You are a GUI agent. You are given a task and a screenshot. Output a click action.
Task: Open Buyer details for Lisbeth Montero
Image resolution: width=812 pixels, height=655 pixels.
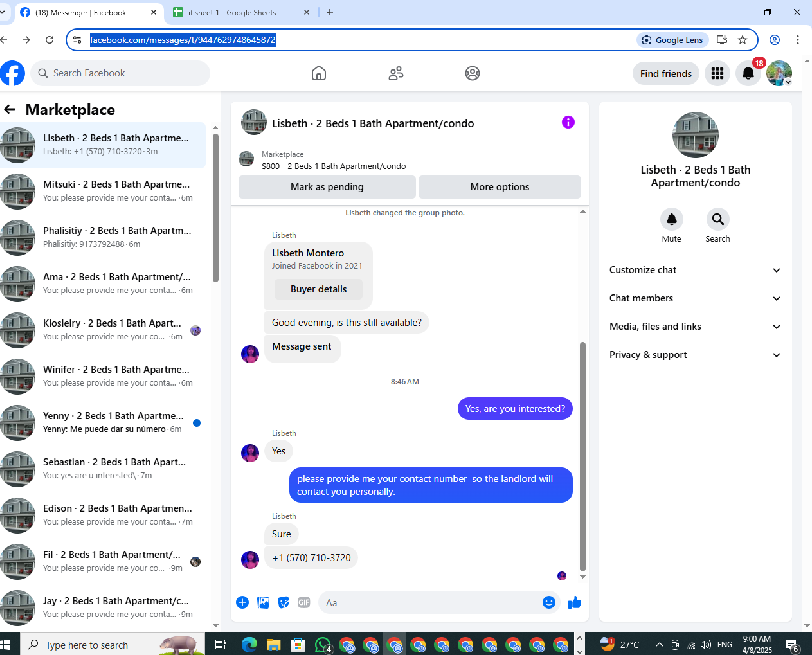(318, 289)
